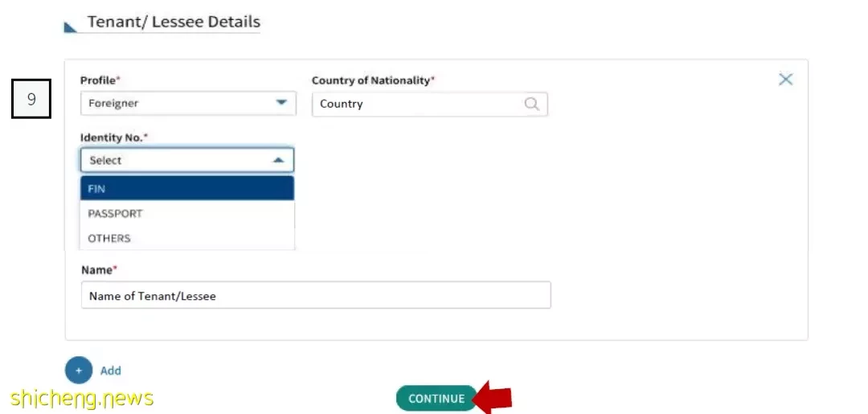
Task: Collapse the Identity No. dropdown arrow
Action: tap(278, 161)
